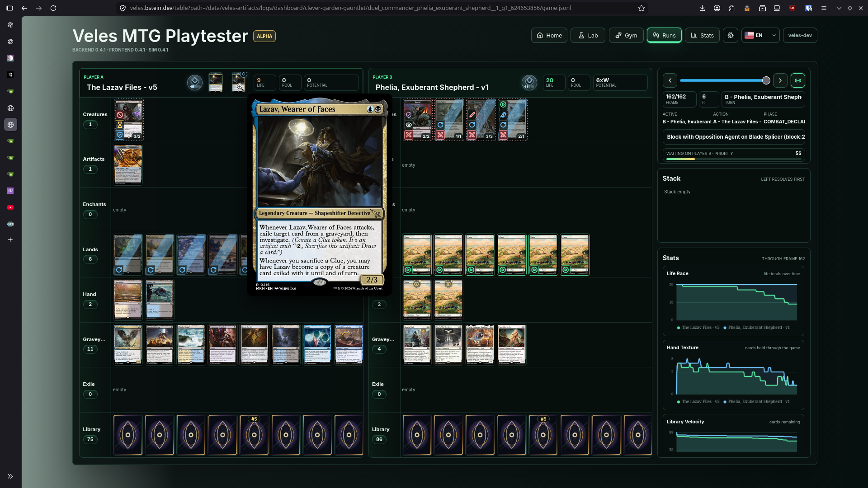Click the wing icon on the 2/1 creature
Viewport: 868px width, 488px height.
(503, 115)
